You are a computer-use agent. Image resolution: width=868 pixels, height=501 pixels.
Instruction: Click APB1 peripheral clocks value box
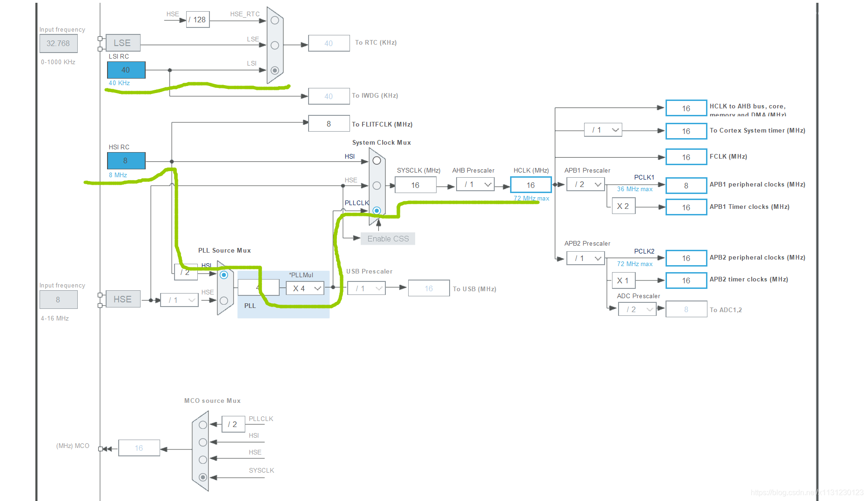[686, 186]
